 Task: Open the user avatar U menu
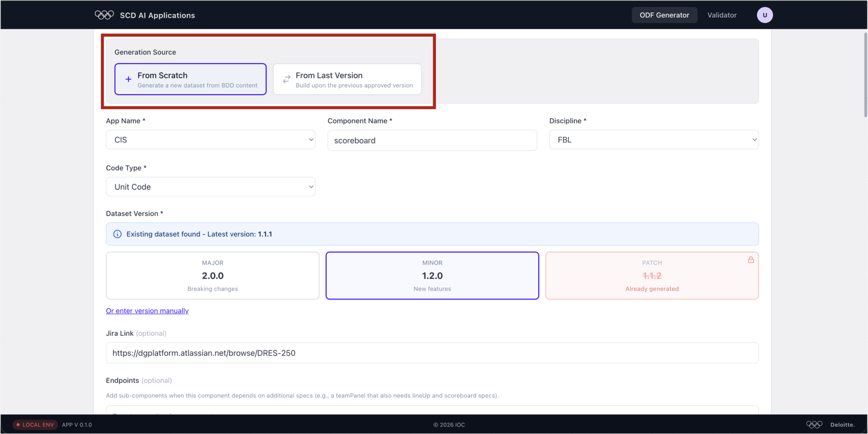tap(765, 15)
